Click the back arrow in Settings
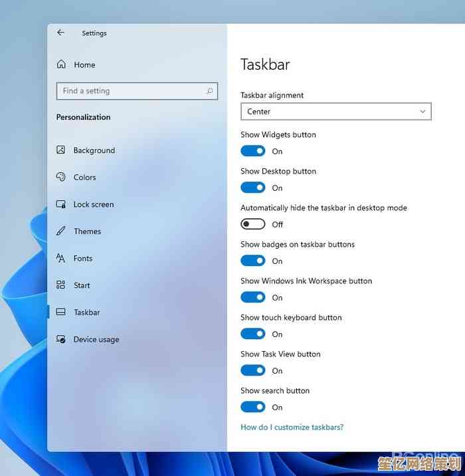465x476 pixels. (x=60, y=33)
